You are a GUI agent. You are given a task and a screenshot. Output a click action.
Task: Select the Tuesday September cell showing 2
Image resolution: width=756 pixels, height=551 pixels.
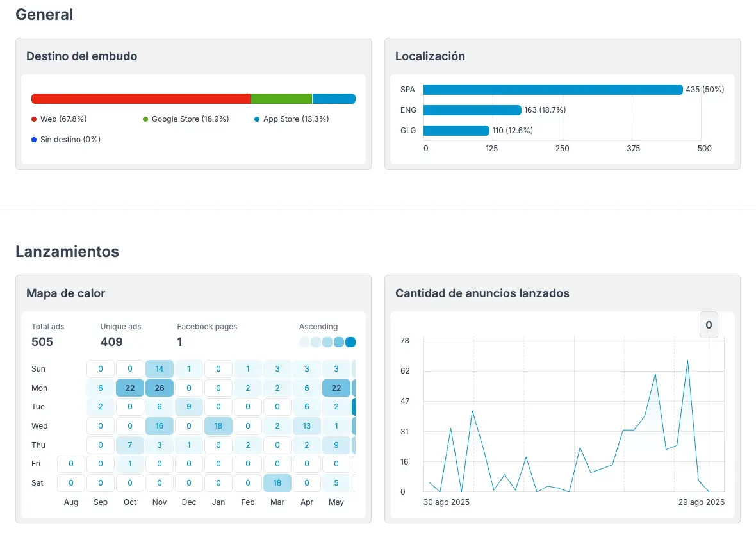[101, 407]
